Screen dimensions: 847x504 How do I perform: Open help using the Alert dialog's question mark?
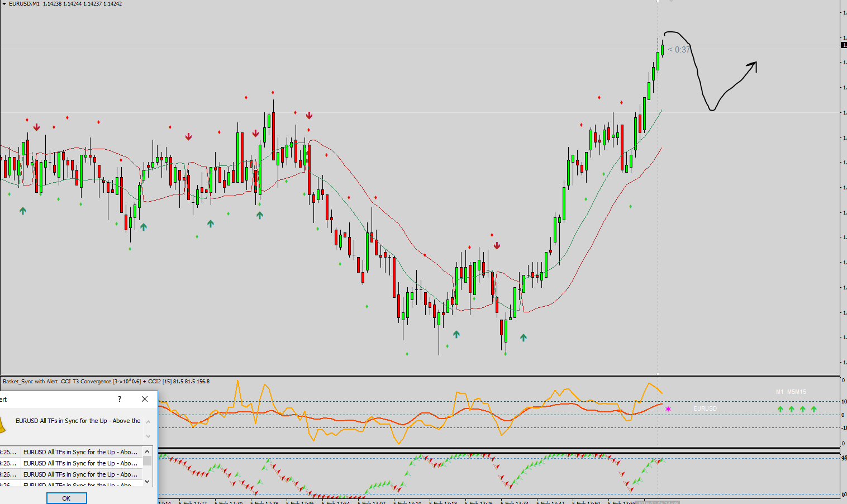pyautogui.click(x=119, y=399)
